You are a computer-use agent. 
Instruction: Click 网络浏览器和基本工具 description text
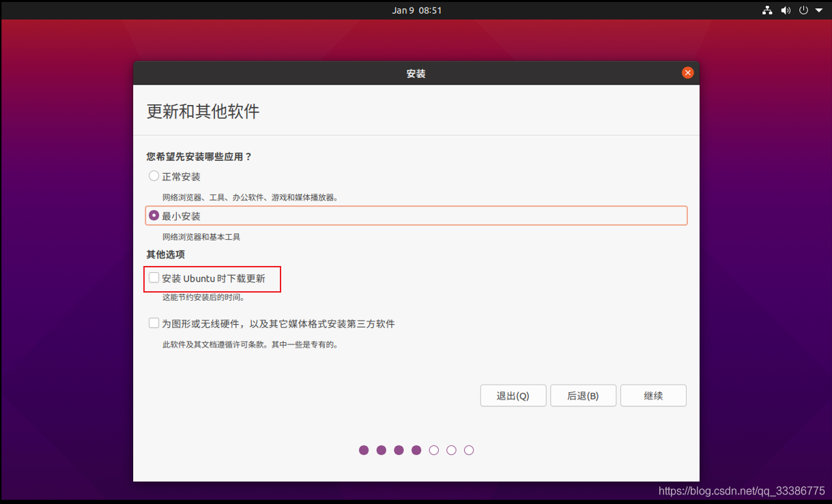point(201,237)
